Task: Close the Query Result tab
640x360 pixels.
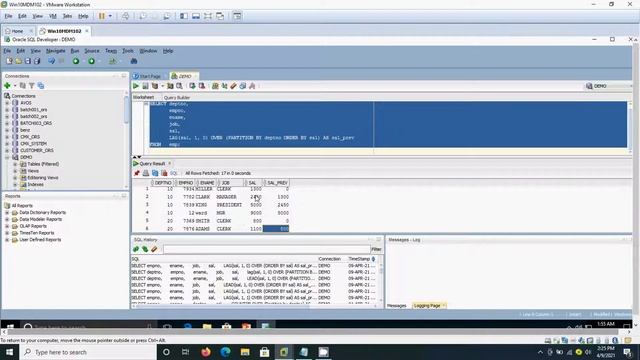Action: [170, 164]
